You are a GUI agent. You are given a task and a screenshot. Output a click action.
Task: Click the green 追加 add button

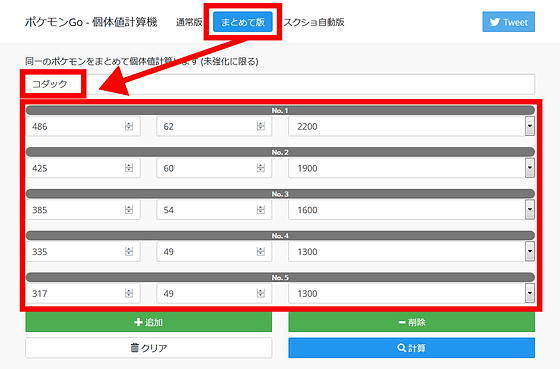tap(149, 322)
